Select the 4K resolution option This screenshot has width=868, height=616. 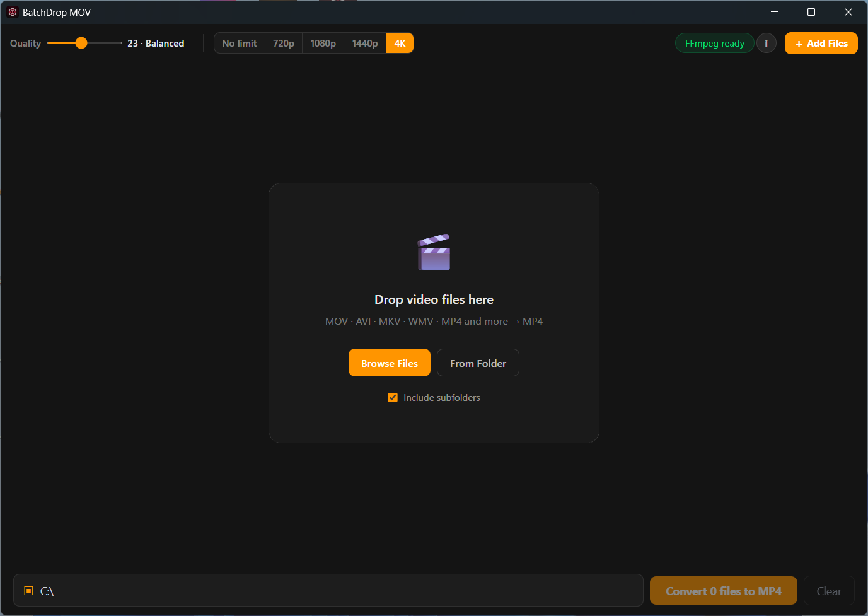[x=400, y=44]
